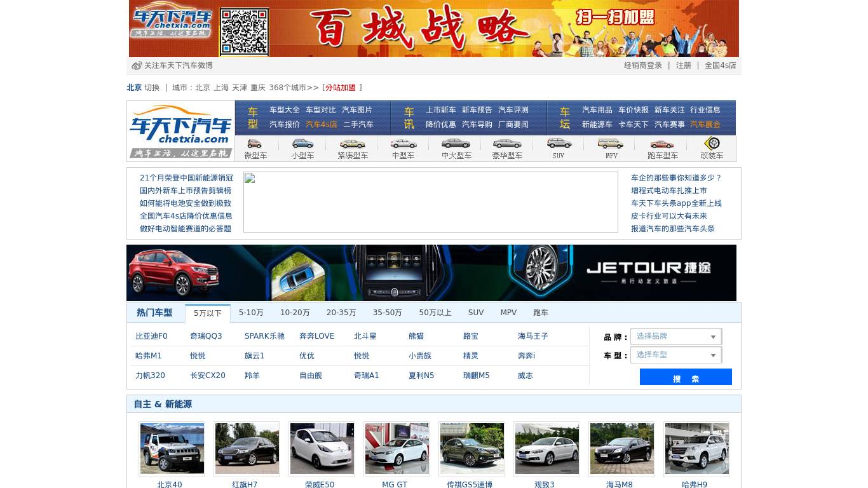Open orange 汽车展会 navigation item
The image size is (868, 488).
click(705, 125)
